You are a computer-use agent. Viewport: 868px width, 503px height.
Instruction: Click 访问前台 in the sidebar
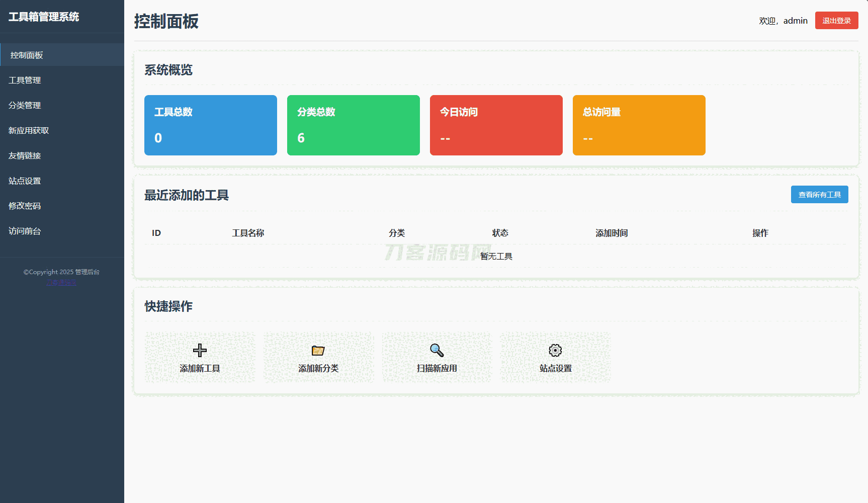25,231
